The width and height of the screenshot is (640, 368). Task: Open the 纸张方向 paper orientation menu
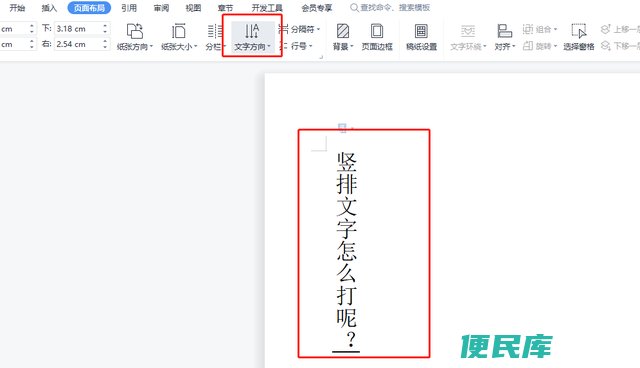pyautogui.click(x=135, y=37)
